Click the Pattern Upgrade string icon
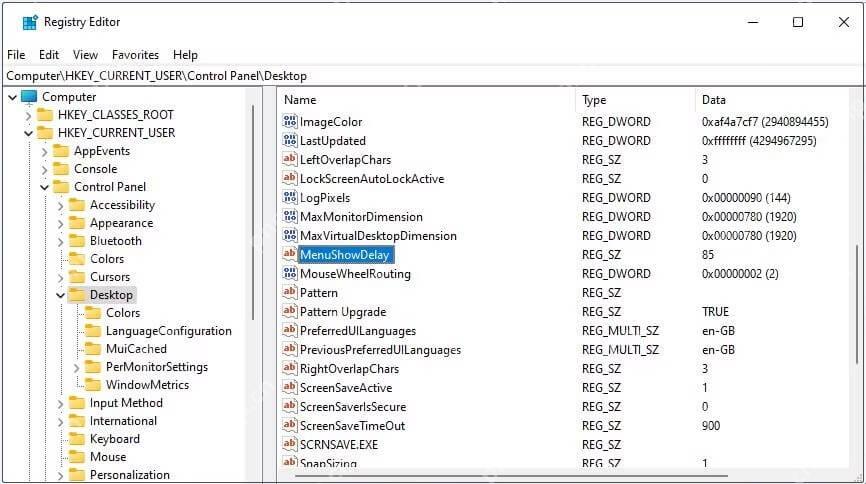The height and width of the screenshot is (484, 866). tap(290, 311)
